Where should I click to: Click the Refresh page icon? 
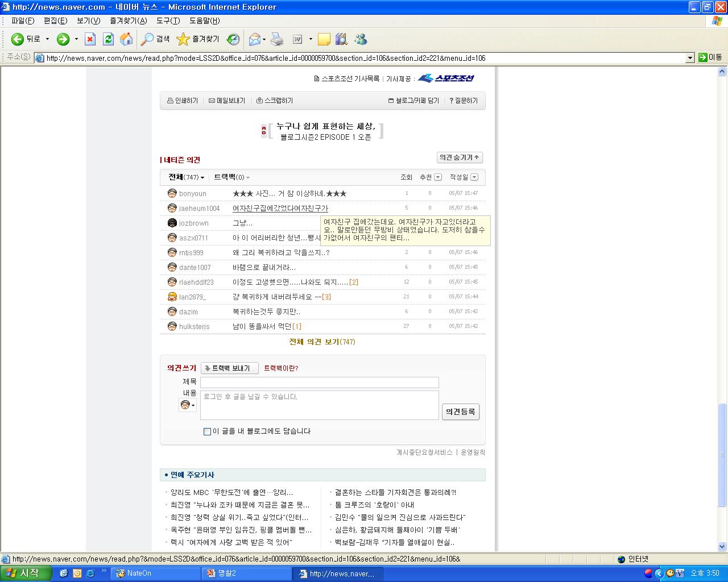pyautogui.click(x=108, y=39)
